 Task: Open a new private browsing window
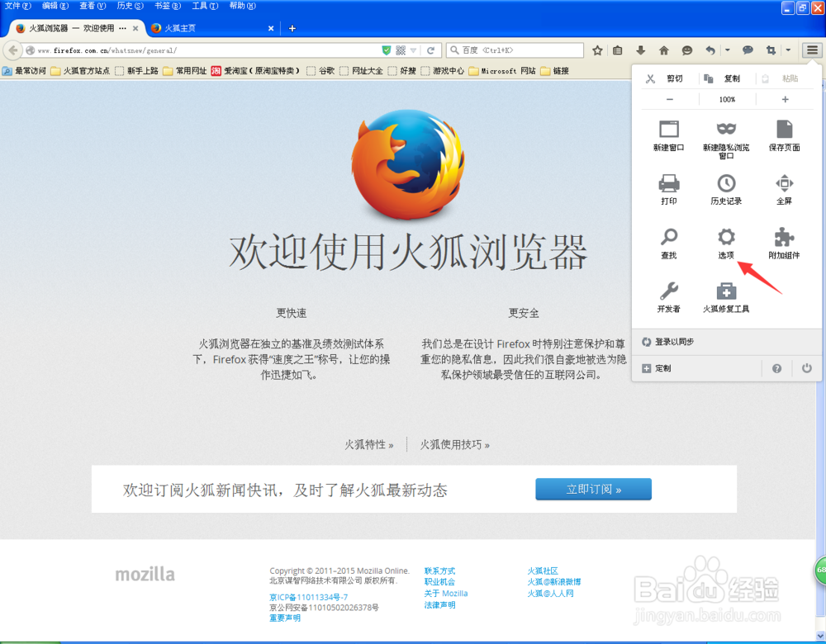[x=726, y=139]
